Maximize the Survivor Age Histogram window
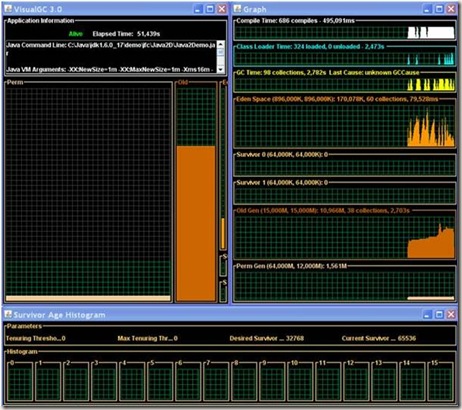This screenshot has width=462, height=410. click(439, 314)
